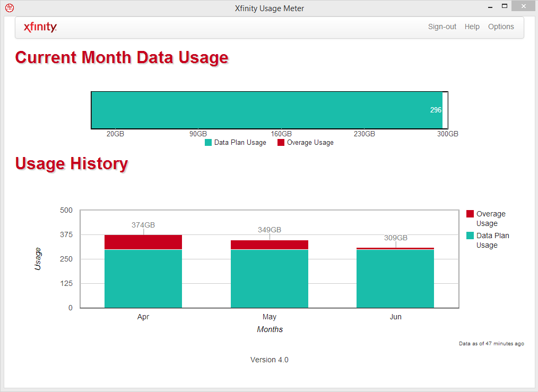Viewport: 538px width, 392px height.
Task: Maximize the Usage Meter window
Action: (x=505, y=7)
